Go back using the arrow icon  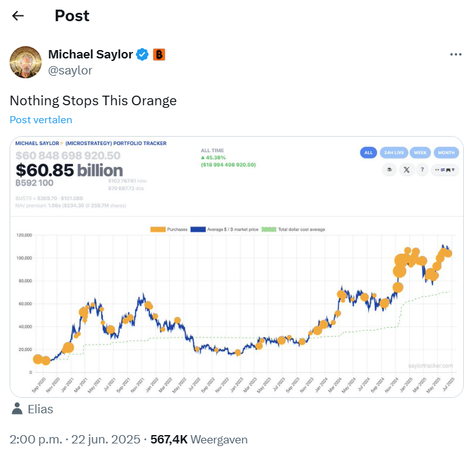click(18, 16)
